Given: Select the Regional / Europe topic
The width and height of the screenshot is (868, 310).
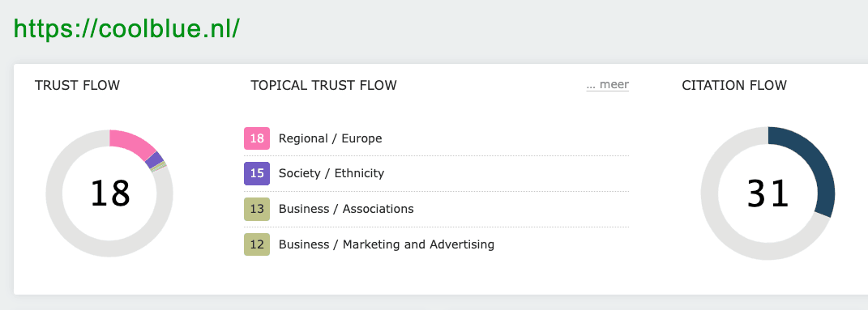Looking at the screenshot, I should (330, 138).
